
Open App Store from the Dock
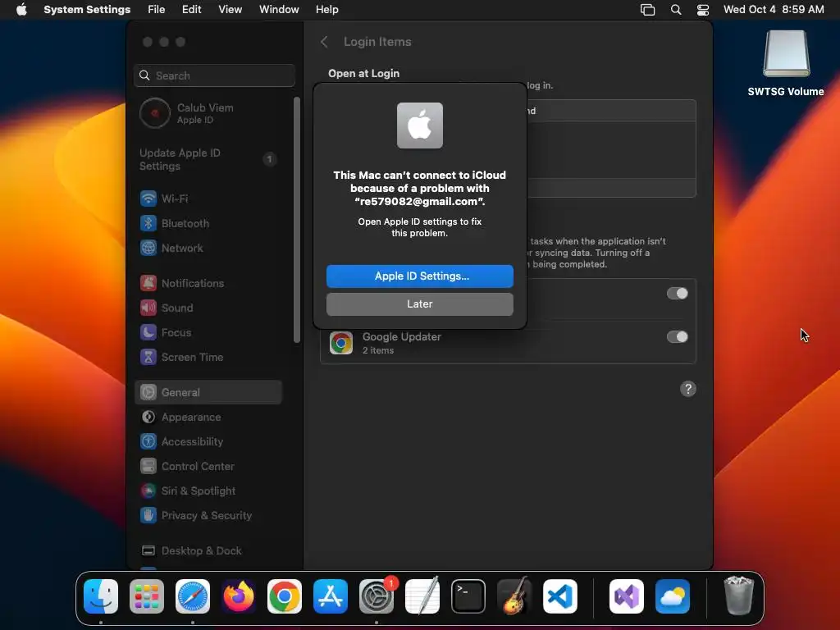point(331,596)
